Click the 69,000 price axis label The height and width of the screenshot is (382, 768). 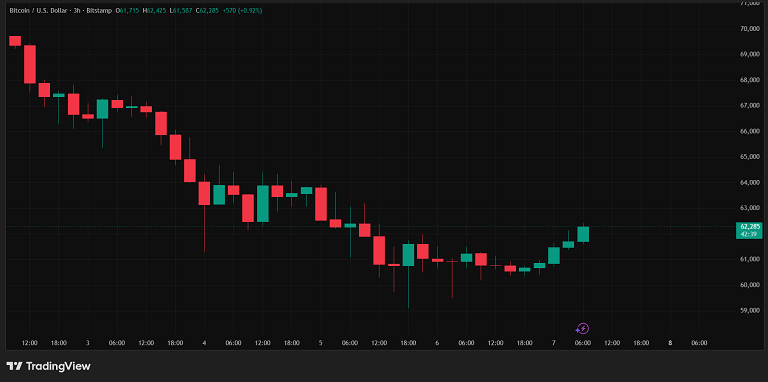pyautogui.click(x=750, y=54)
